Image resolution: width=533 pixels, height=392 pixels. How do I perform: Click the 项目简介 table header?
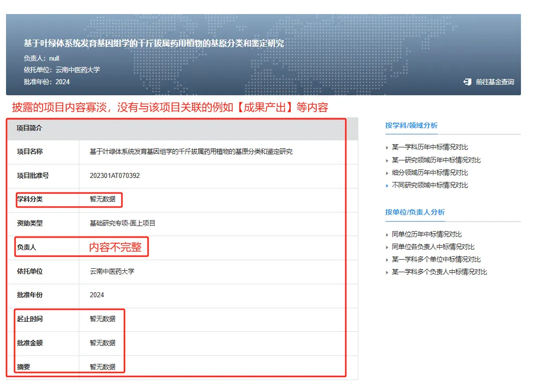point(30,128)
